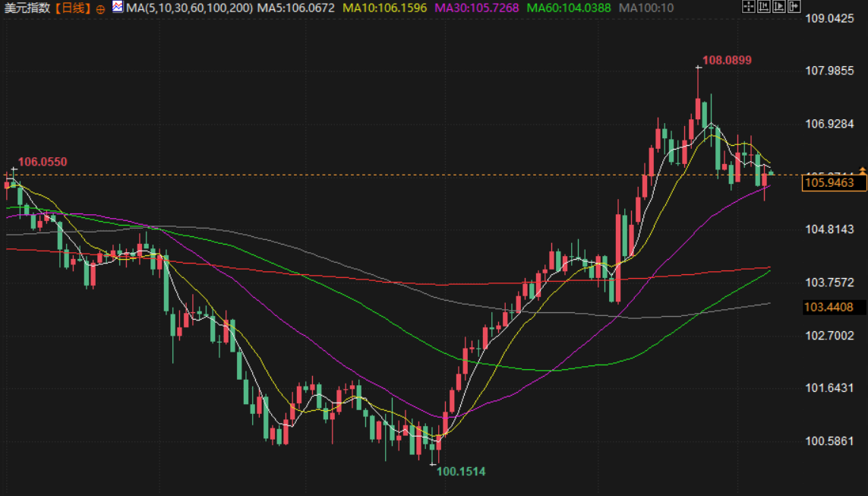Click the third chart toolbar icon at top right
Screen dimensions: 868x496
click(x=776, y=8)
